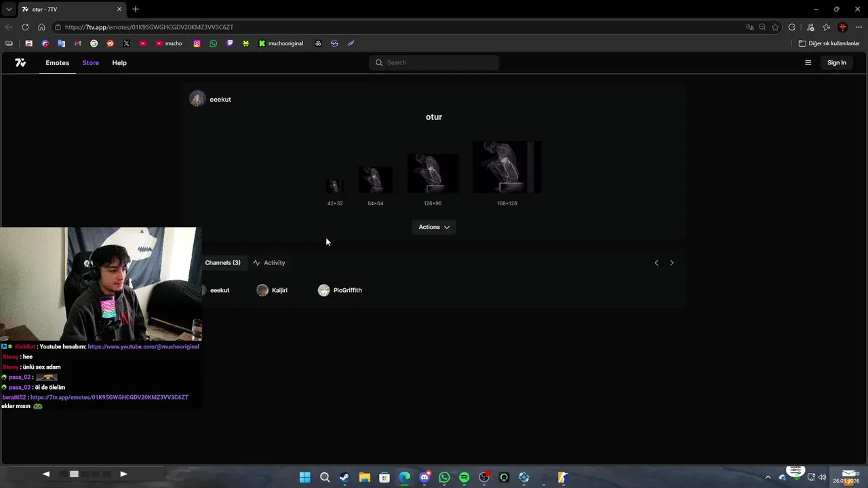Select the 126×96 emote preview

(x=433, y=174)
